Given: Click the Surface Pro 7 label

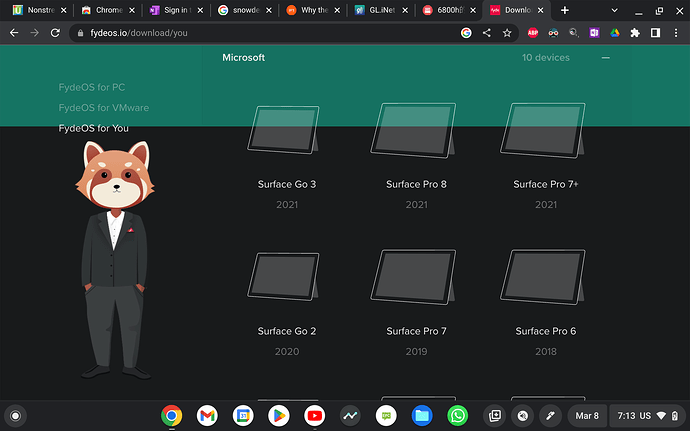Looking at the screenshot, I should 416,331.
